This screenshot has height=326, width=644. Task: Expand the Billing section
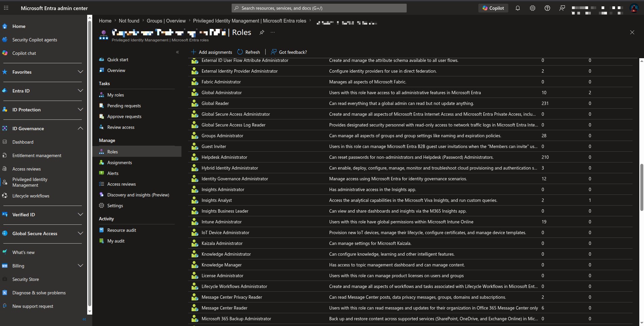pos(80,266)
